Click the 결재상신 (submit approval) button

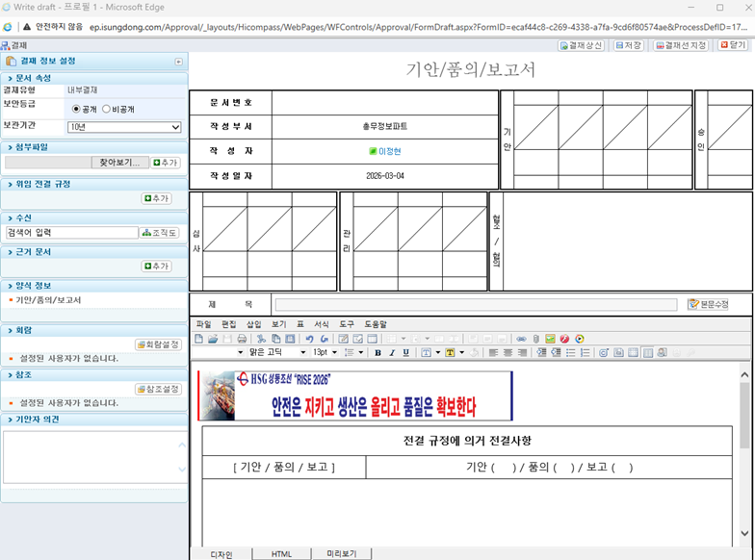click(x=583, y=45)
